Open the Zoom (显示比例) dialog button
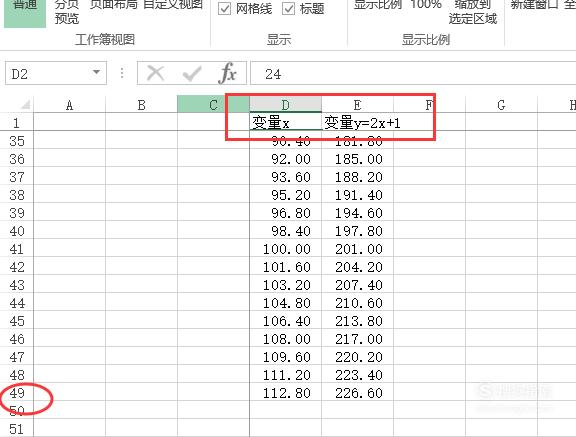This screenshot has width=576, height=437. [x=378, y=5]
